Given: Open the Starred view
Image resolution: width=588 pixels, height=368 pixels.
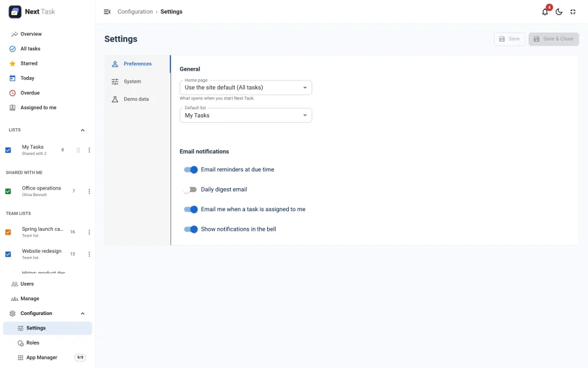Looking at the screenshot, I should pyautogui.click(x=48, y=63).
